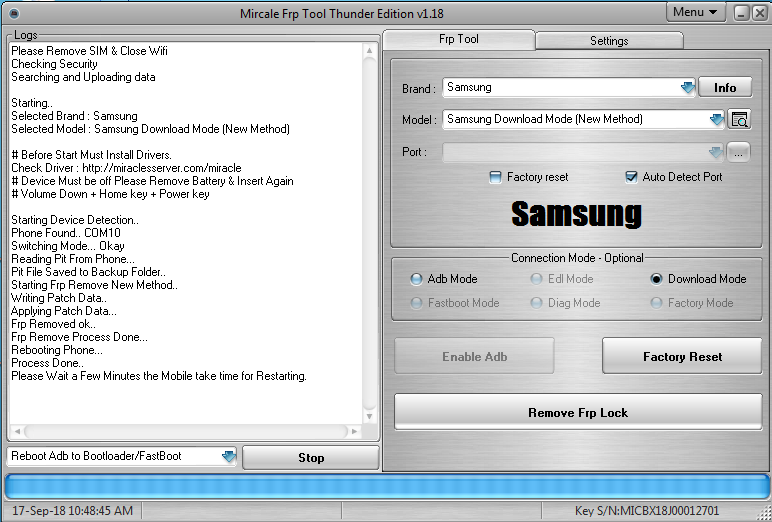This screenshot has height=522, width=772.
Task: Click the date and time in status bar
Action: click(72, 511)
